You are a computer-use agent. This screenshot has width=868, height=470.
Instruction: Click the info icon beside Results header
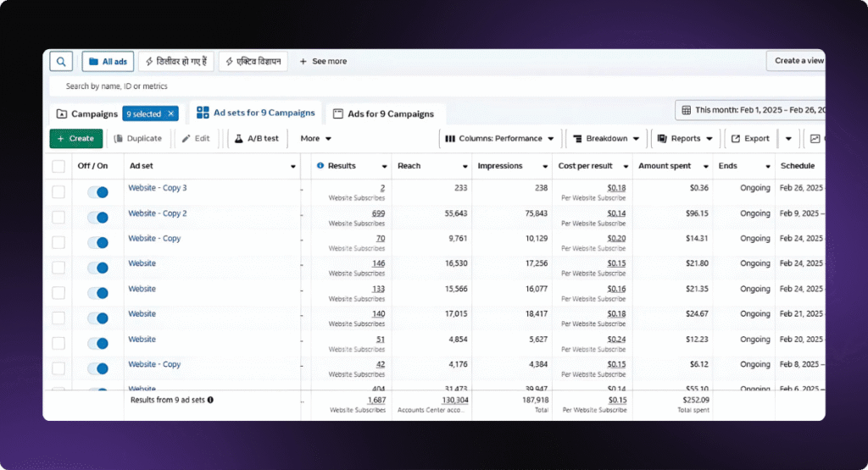(x=320, y=166)
